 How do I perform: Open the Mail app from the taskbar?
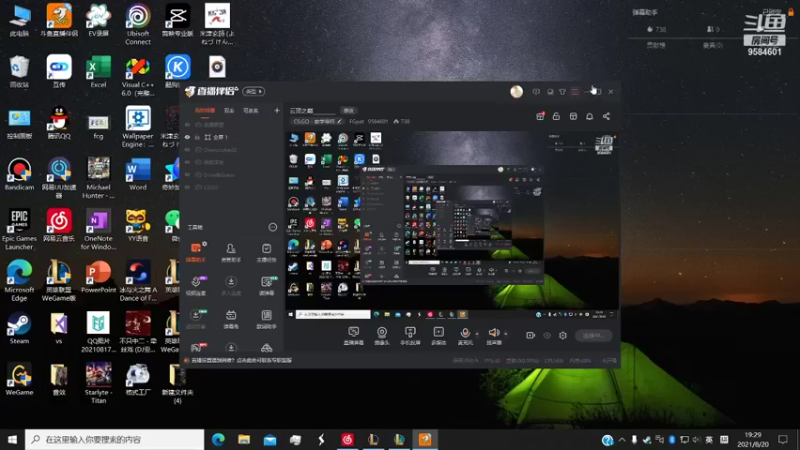point(270,440)
